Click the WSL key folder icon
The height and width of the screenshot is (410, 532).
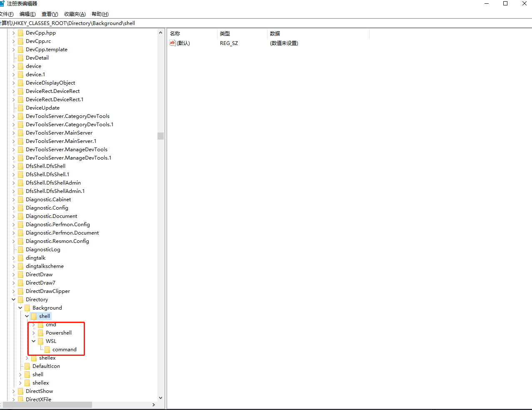(40, 341)
